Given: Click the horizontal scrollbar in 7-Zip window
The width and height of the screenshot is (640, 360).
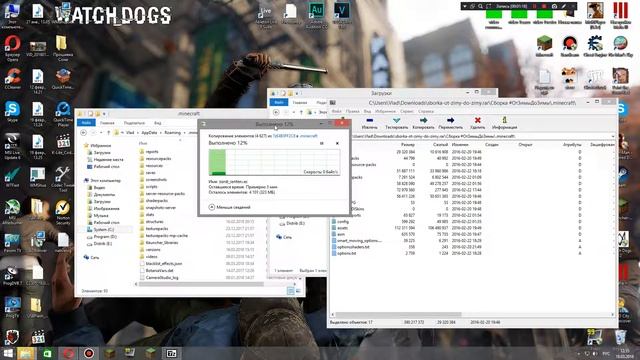Looking at the screenshot, I should coord(398,315).
